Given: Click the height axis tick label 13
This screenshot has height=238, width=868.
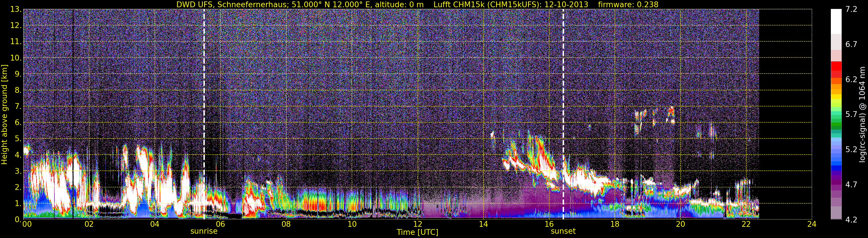Looking at the screenshot, I should point(16,10).
